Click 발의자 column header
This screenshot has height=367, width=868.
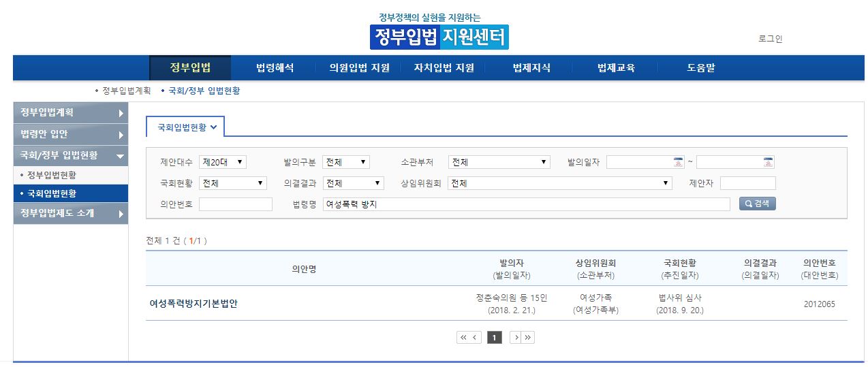512,263
